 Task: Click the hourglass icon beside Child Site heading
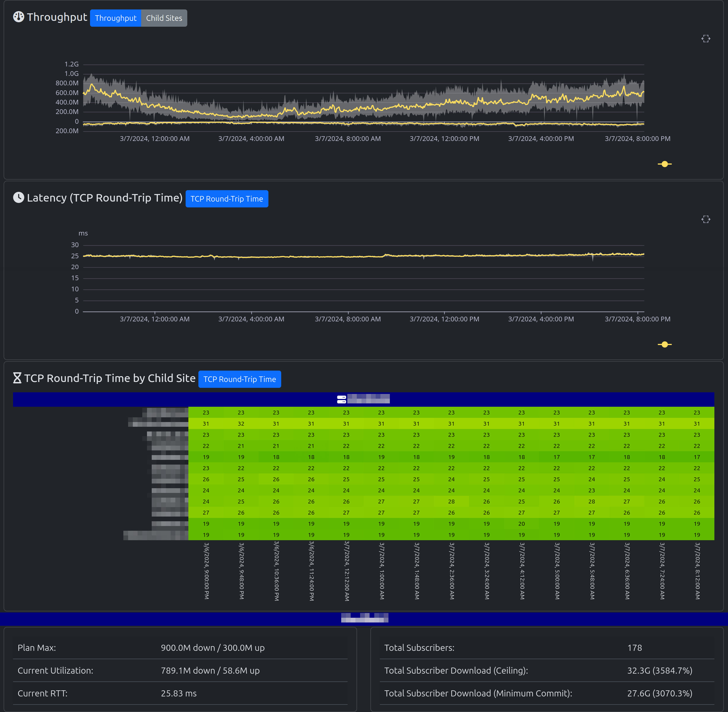17,378
